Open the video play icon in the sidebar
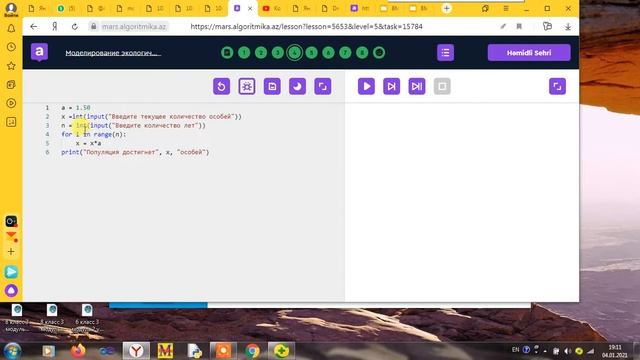640x360 pixels. pos(11,103)
